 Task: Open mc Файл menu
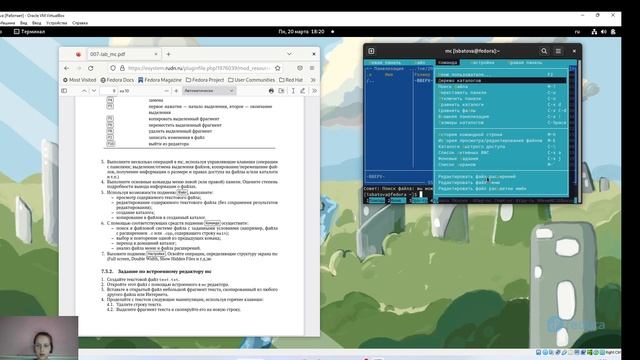click(420, 62)
